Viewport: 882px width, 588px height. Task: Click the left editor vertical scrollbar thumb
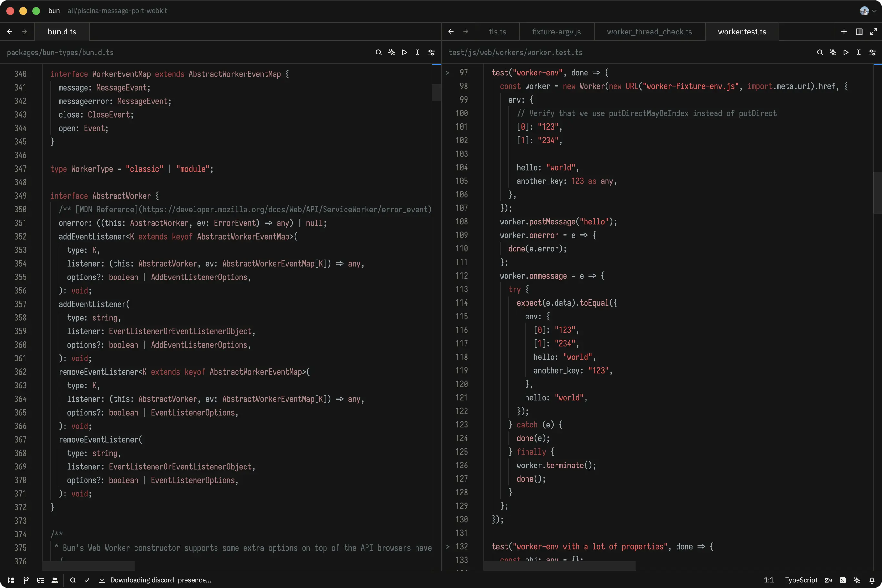436,92
